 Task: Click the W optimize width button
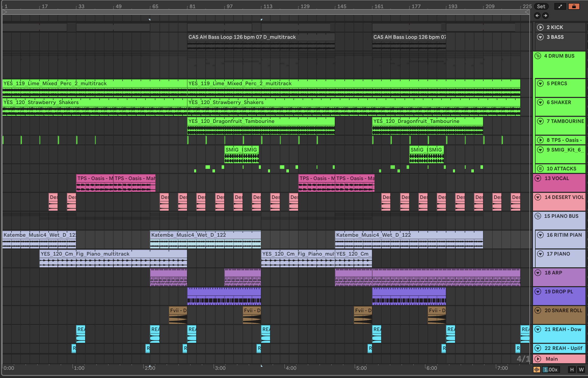[581, 370]
